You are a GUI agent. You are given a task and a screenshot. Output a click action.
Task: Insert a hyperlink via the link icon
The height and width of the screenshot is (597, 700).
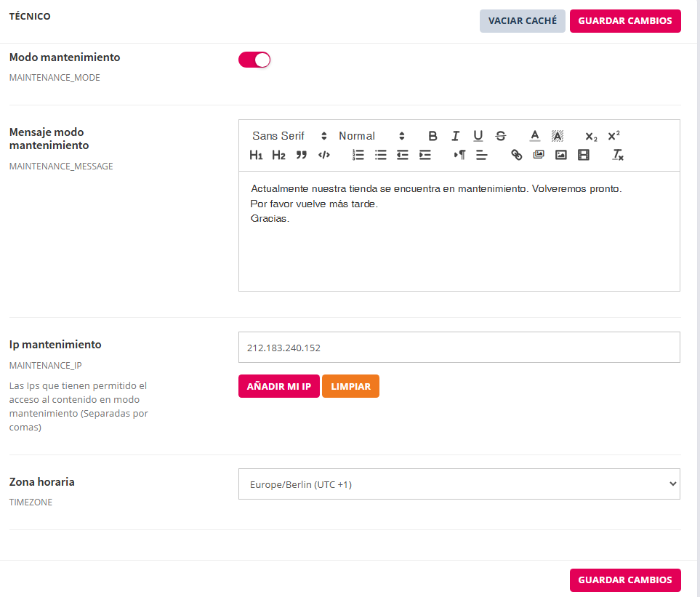[517, 155]
